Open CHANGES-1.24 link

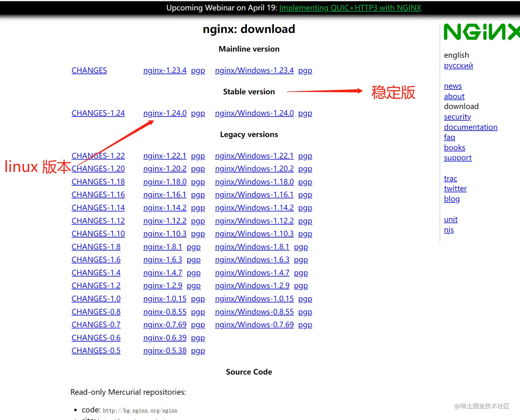[x=98, y=113]
